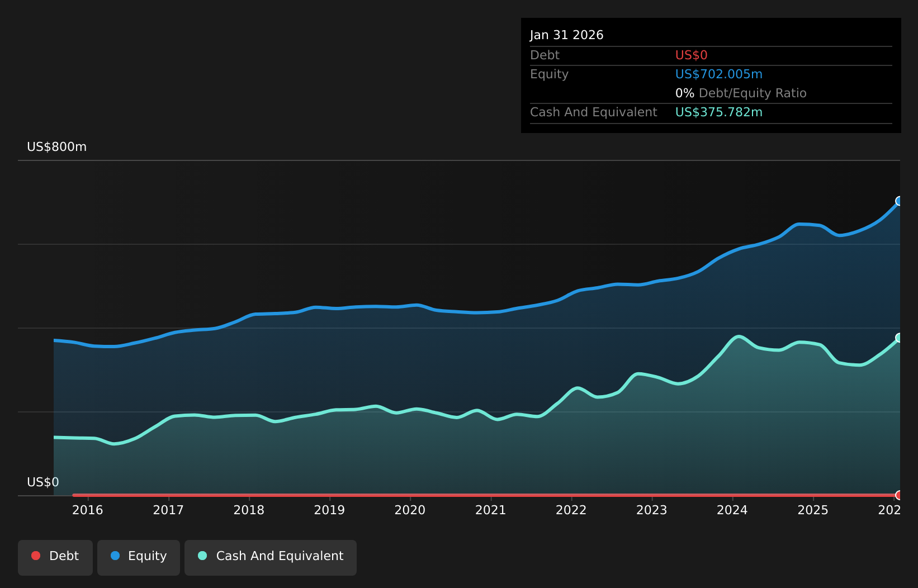Click the 2017 x-axis label
The height and width of the screenshot is (588, 918).
click(x=168, y=510)
